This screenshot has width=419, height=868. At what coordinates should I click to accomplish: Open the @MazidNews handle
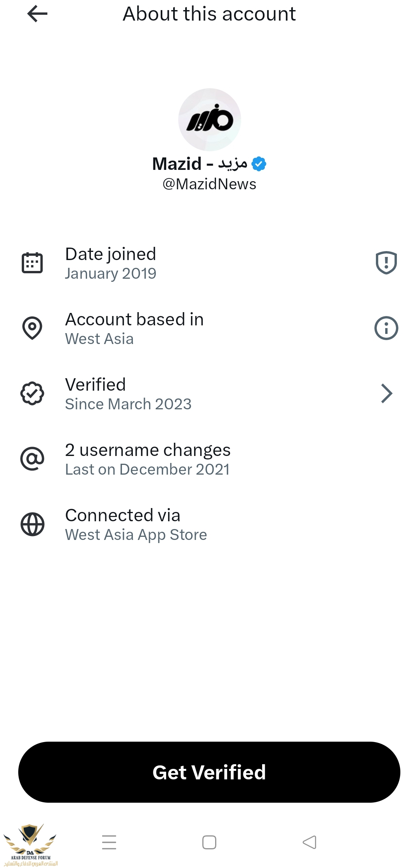tap(209, 184)
